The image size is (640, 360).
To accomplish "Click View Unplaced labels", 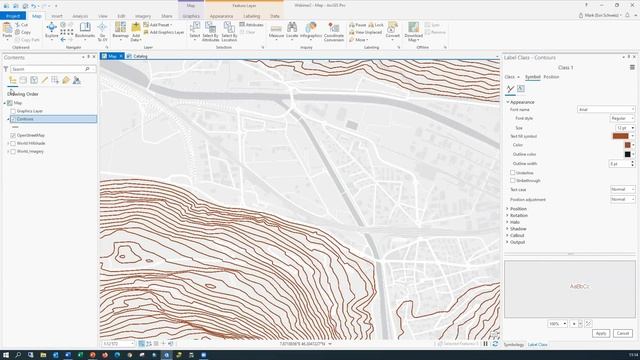I will pyautogui.click(x=365, y=32).
